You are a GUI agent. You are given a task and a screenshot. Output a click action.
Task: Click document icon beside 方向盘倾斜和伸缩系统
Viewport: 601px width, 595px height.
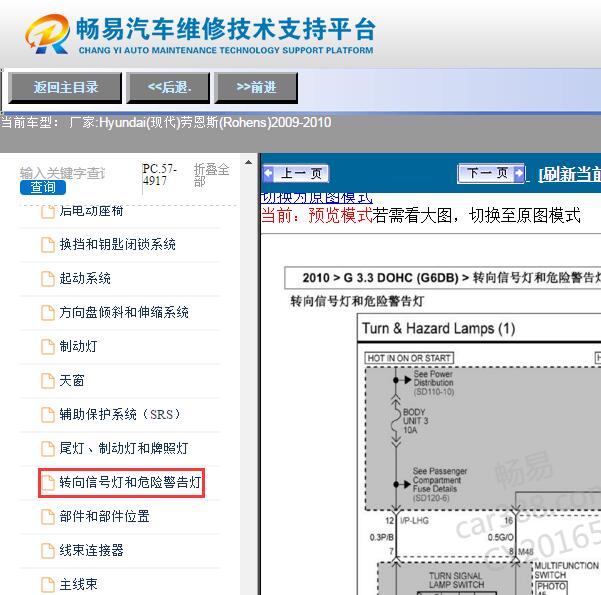[48, 312]
